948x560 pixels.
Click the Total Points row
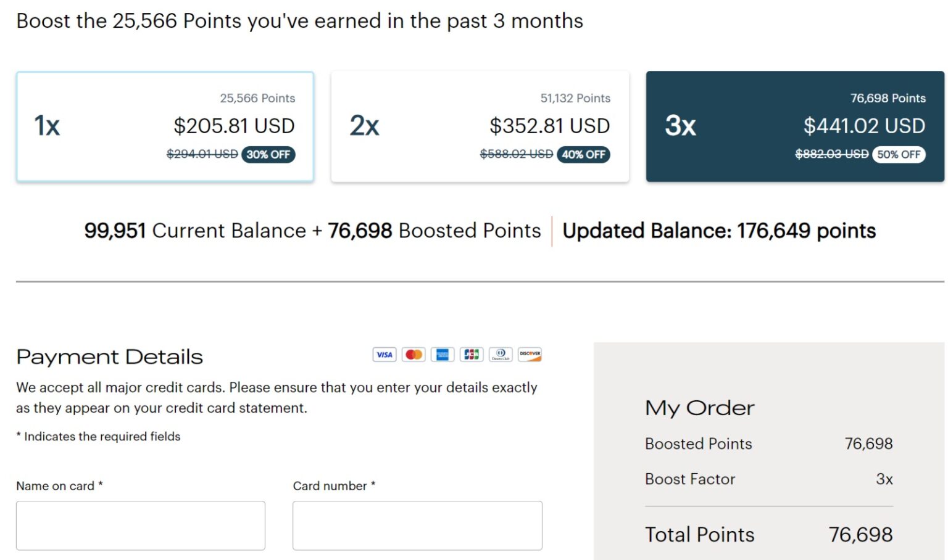point(768,535)
